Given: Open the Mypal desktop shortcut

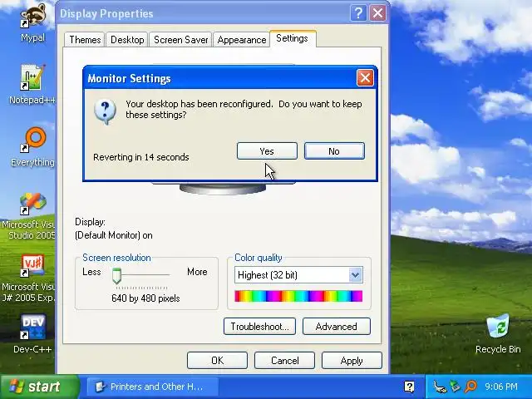Looking at the screenshot, I should (32, 24).
